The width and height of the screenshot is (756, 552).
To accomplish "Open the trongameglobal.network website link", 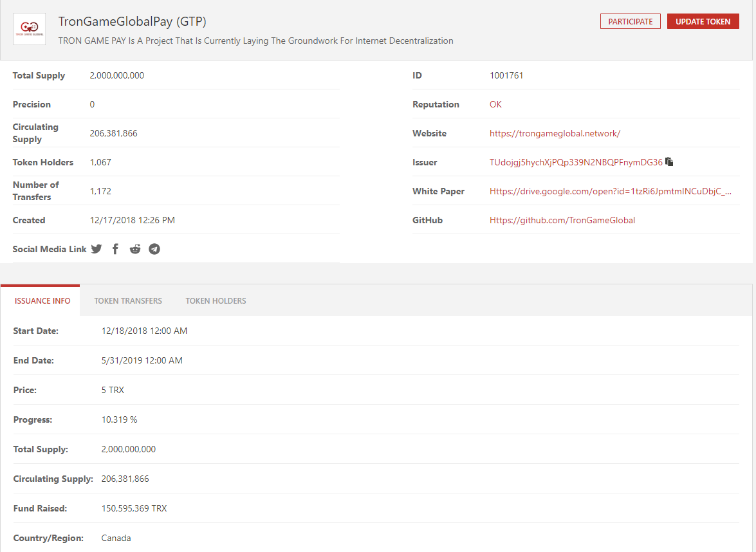I will [x=555, y=134].
